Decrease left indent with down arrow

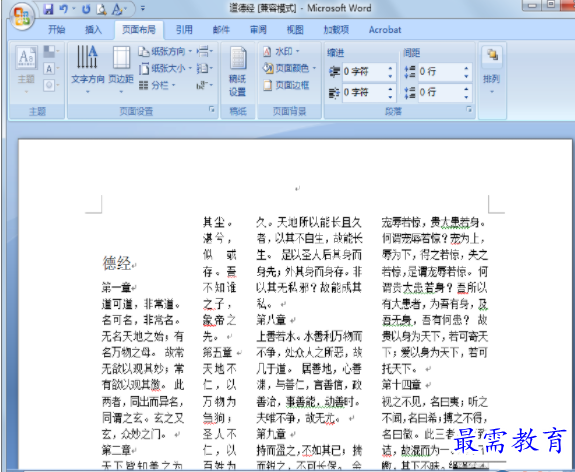point(391,76)
